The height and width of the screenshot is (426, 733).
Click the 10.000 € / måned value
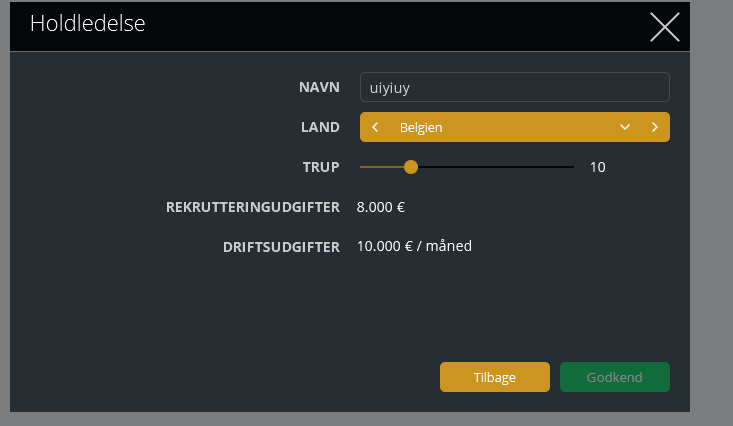(x=414, y=246)
